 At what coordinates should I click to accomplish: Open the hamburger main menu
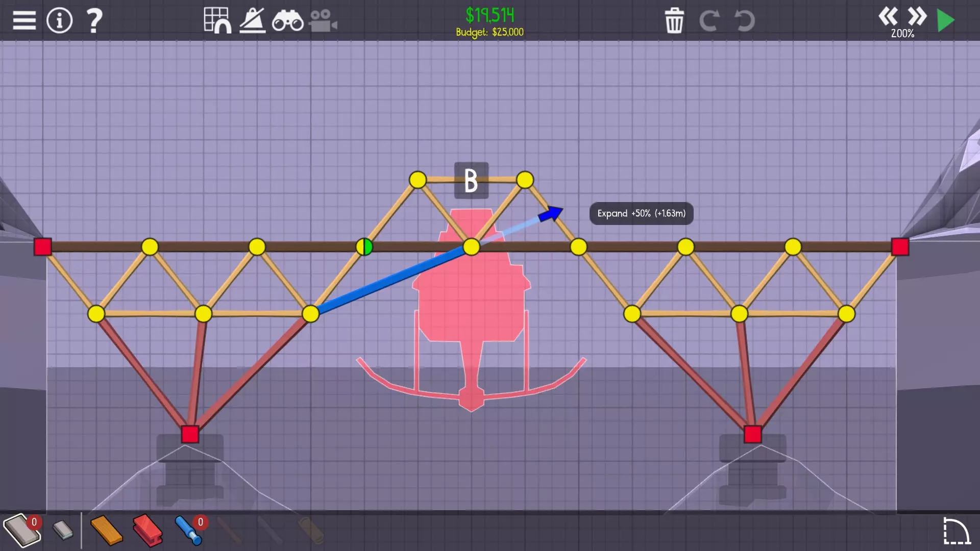pyautogui.click(x=24, y=20)
